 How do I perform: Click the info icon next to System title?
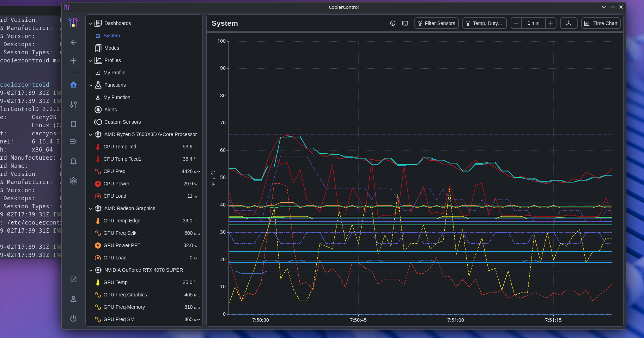(x=393, y=23)
